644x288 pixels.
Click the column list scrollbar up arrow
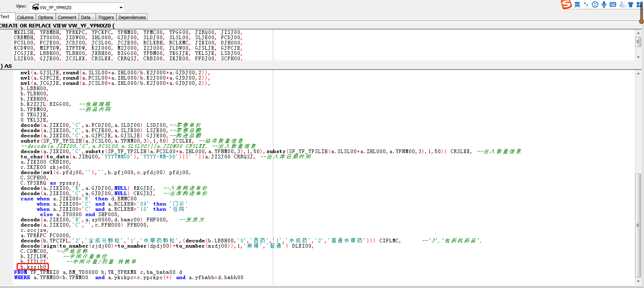[638, 33]
